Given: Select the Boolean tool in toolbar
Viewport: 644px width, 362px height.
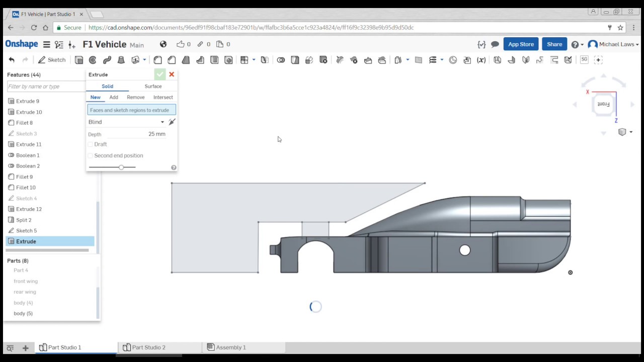Looking at the screenshot, I should click(281, 60).
